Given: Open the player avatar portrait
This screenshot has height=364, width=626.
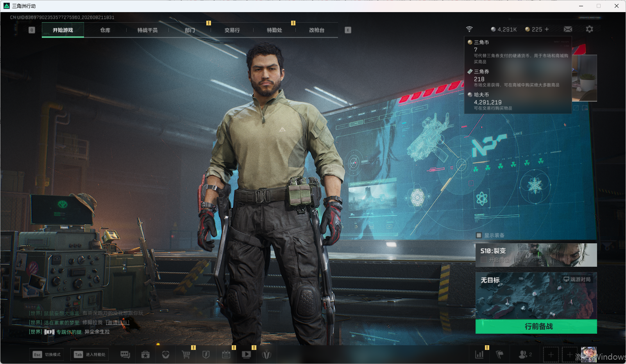Looking at the screenshot, I should click(x=588, y=354).
